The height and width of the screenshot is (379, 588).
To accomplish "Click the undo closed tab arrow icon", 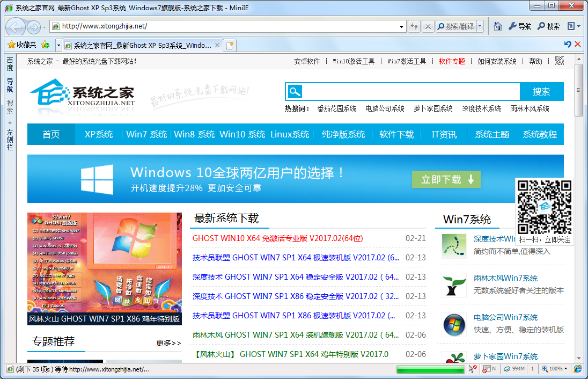I will 567,45.
